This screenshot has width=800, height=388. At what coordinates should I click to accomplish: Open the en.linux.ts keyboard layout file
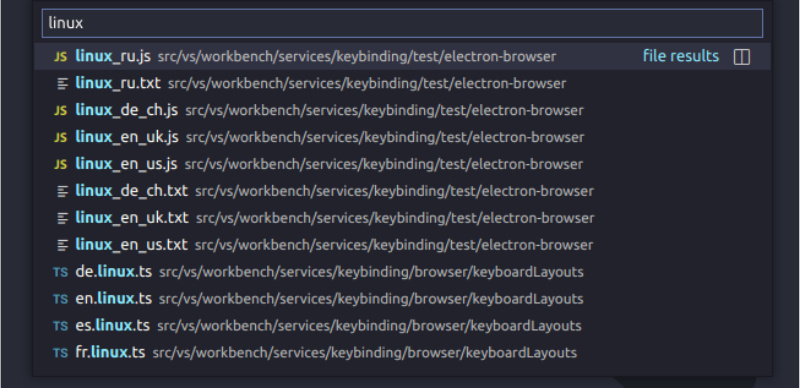point(402,299)
